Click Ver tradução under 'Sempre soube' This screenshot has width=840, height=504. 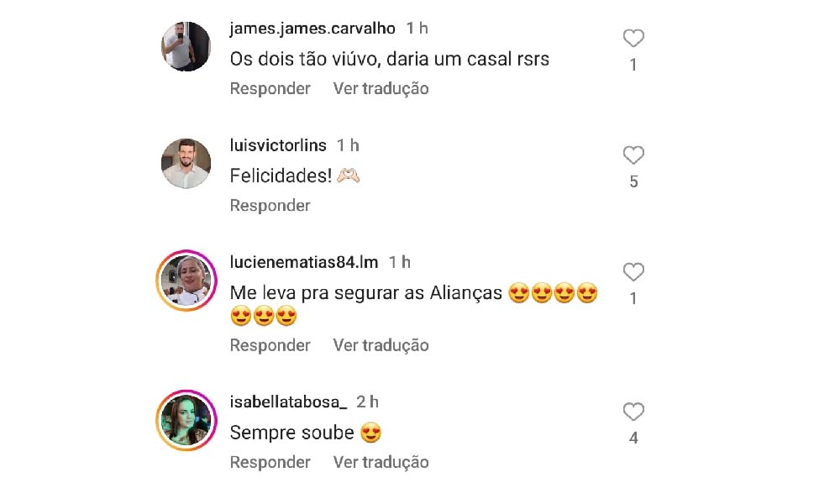(x=381, y=462)
